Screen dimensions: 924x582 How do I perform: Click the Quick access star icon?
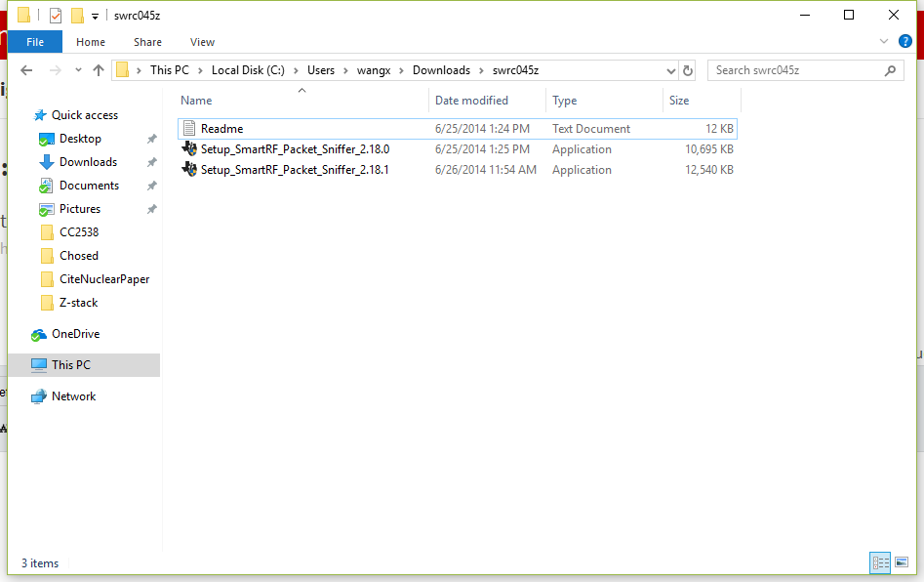click(40, 115)
